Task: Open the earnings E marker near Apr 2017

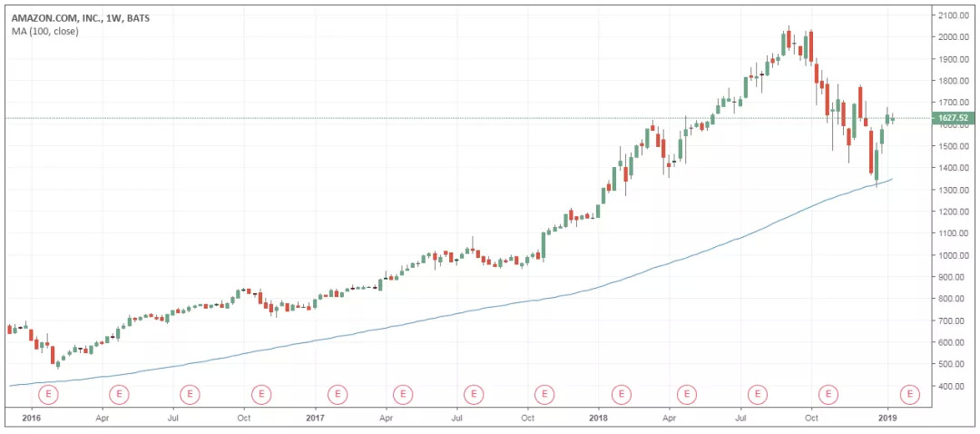Action: pyautogui.click(x=403, y=394)
